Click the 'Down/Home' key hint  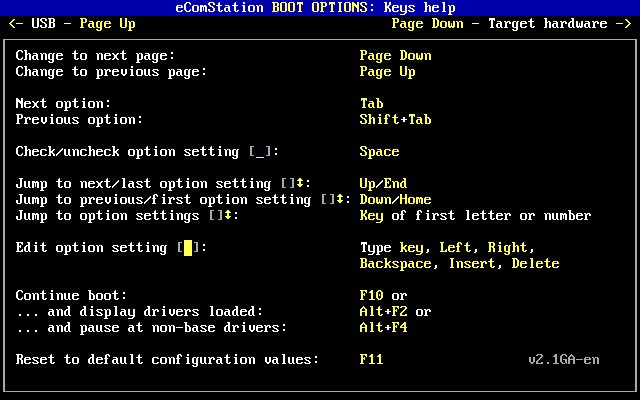pos(395,200)
